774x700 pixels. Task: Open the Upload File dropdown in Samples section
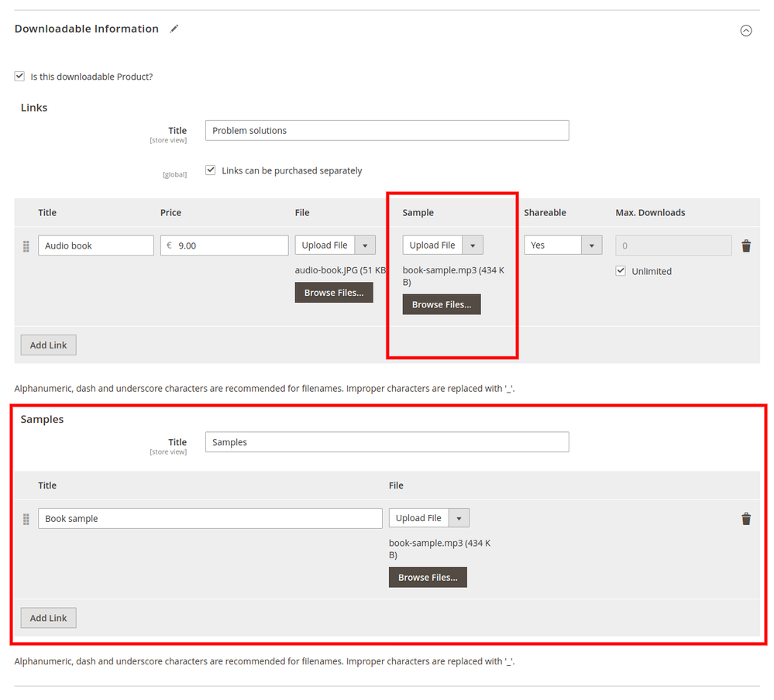coord(459,517)
